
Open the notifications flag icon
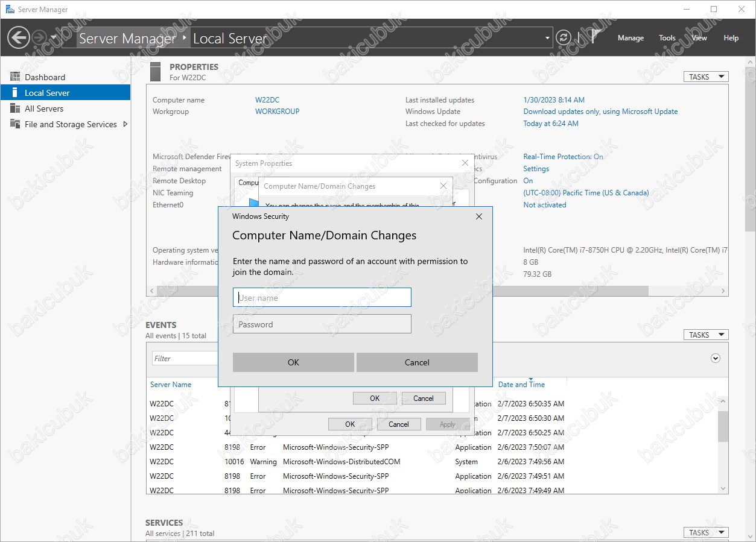[x=596, y=37]
